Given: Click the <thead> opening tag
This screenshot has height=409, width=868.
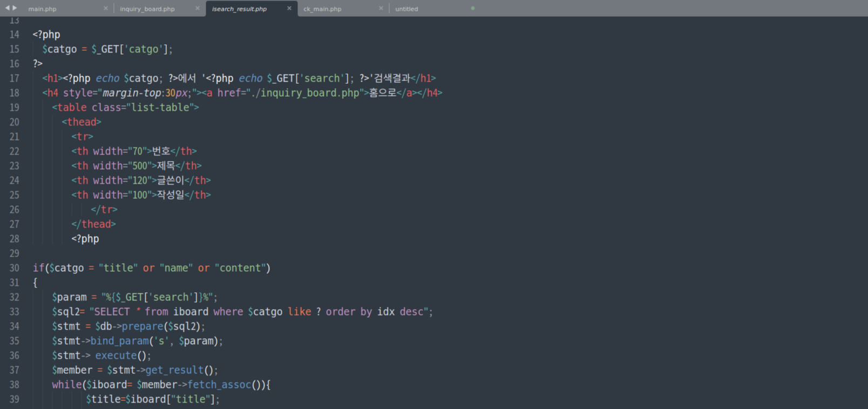Looking at the screenshot, I should (x=82, y=122).
